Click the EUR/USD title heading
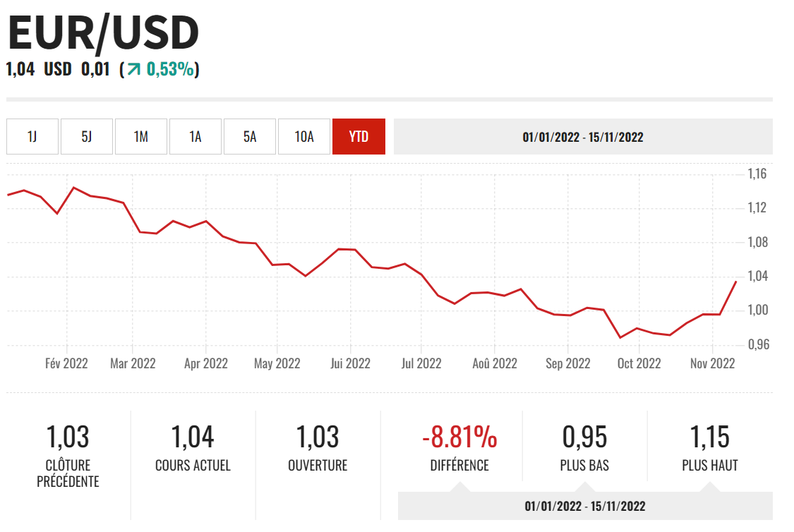 [104, 32]
